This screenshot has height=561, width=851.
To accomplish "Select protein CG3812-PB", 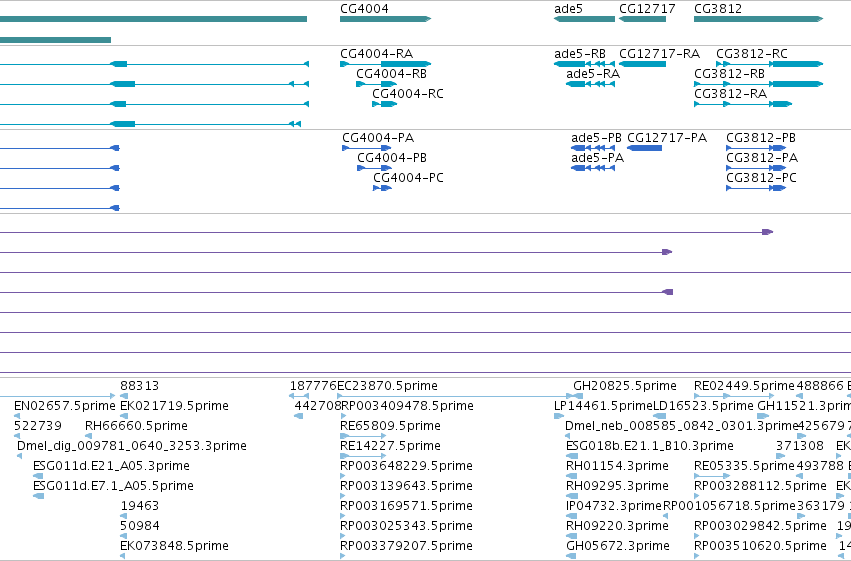I will [756, 148].
